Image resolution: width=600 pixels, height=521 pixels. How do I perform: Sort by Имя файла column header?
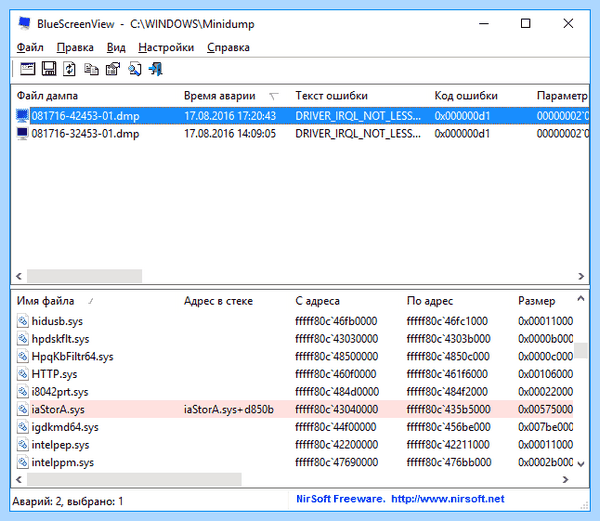pyautogui.click(x=46, y=301)
